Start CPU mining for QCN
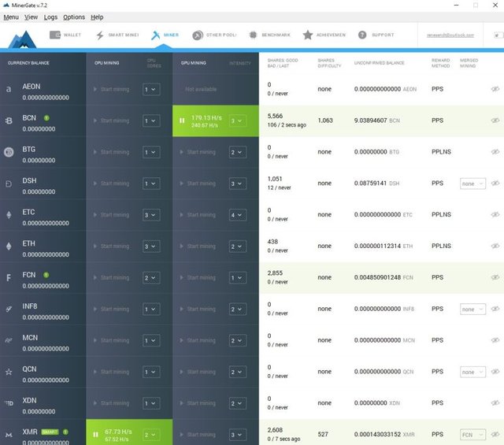 click(111, 372)
